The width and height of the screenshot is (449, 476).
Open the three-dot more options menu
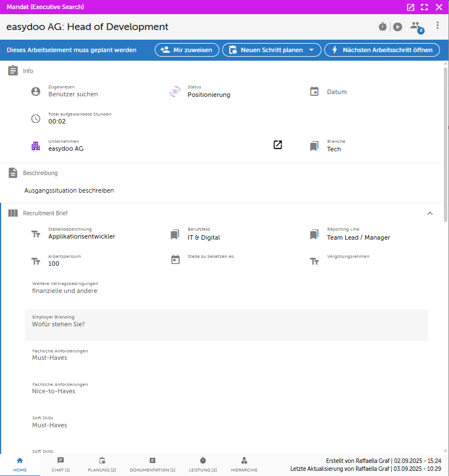[438, 26]
